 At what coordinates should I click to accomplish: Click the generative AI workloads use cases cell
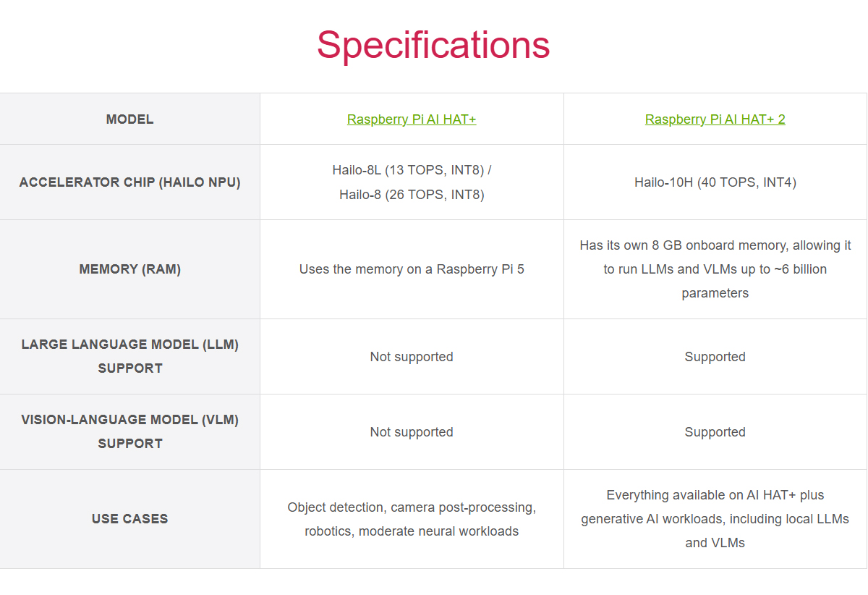pyautogui.click(x=715, y=519)
